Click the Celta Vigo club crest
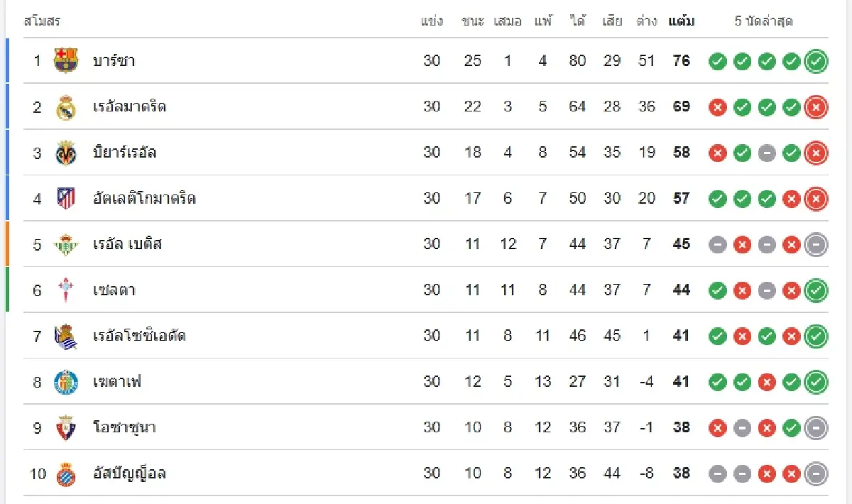852x504 pixels. click(x=66, y=290)
